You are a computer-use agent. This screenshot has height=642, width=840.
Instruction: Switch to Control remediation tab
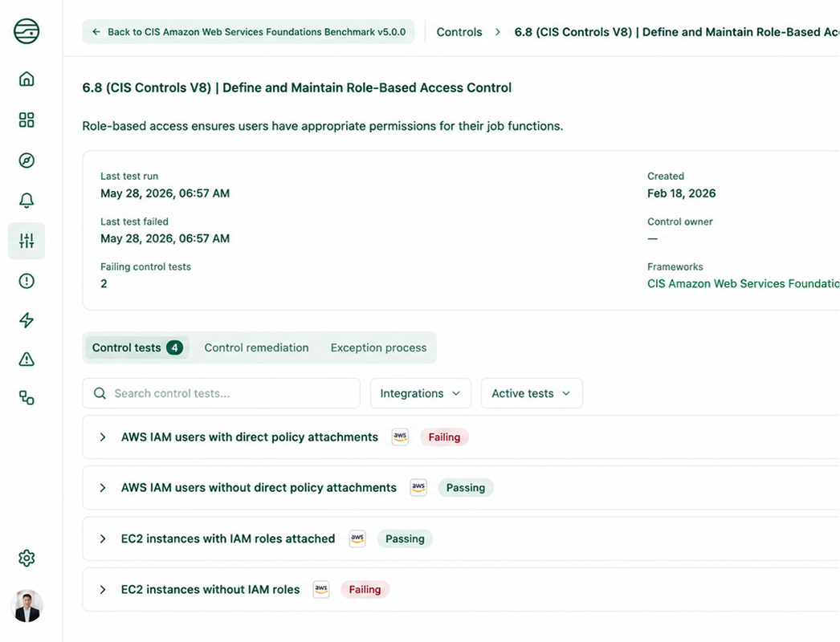tap(257, 347)
